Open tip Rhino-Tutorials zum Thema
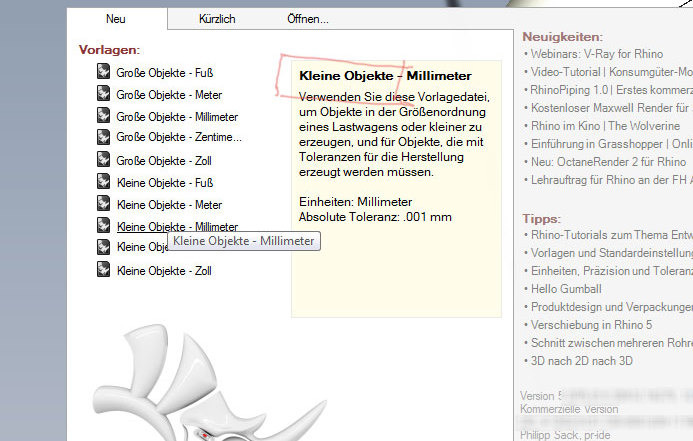 (611, 235)
